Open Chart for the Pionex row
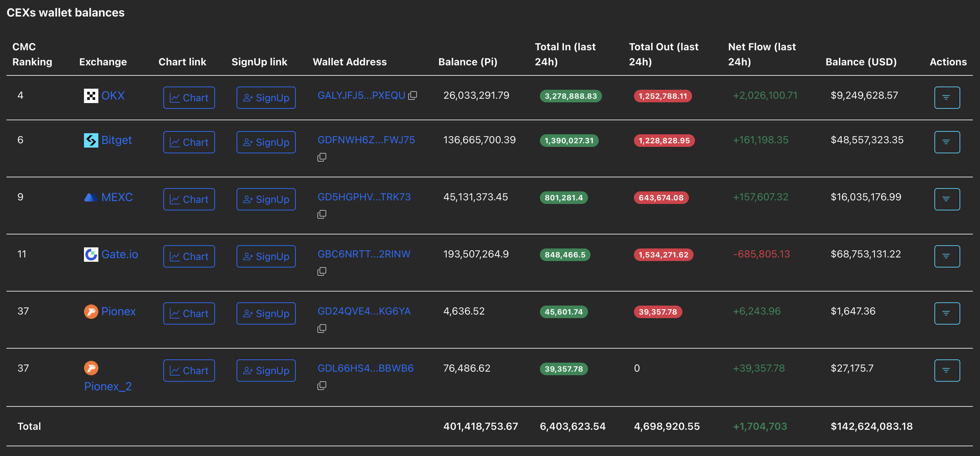Image resolution: width=980 pixels, height=456 pixels. [189, 314]
